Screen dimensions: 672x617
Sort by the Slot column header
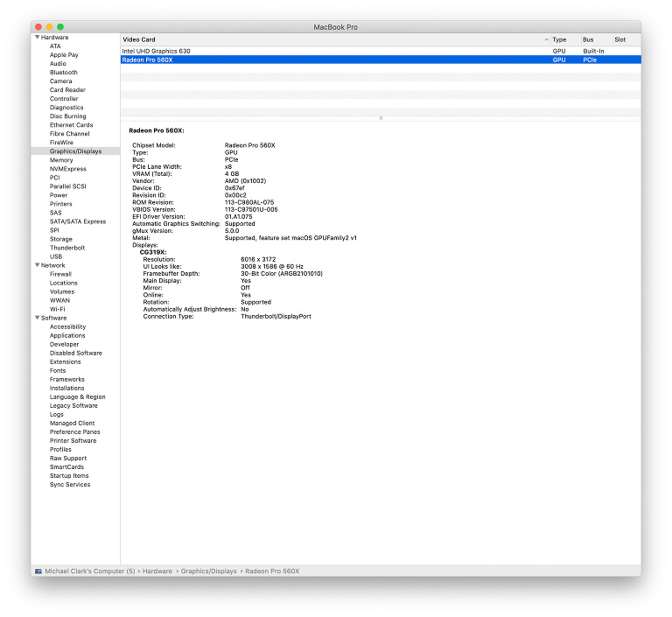click(619, 39)
